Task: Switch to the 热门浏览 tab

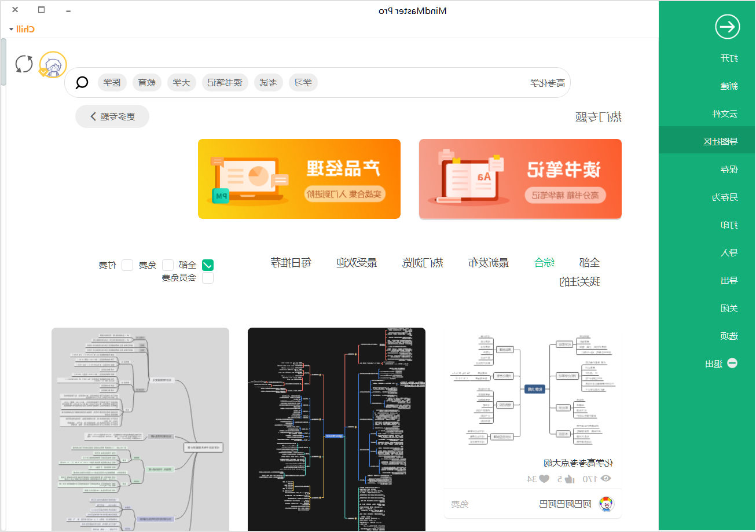Action: coord(423,263)
